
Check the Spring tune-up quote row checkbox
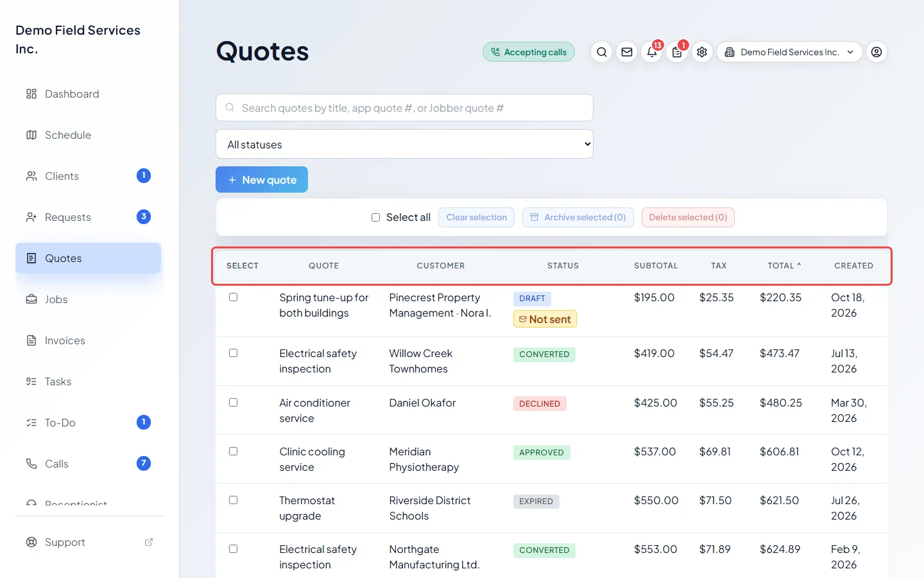pos(233,297)
